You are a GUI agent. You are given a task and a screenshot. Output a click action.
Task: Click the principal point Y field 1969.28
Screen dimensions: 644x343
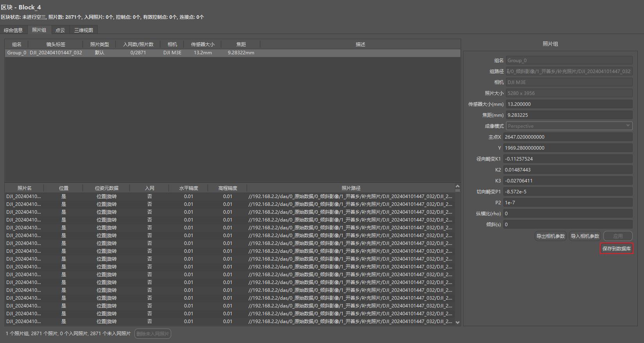pyautogui.click(x=567, y=148)
